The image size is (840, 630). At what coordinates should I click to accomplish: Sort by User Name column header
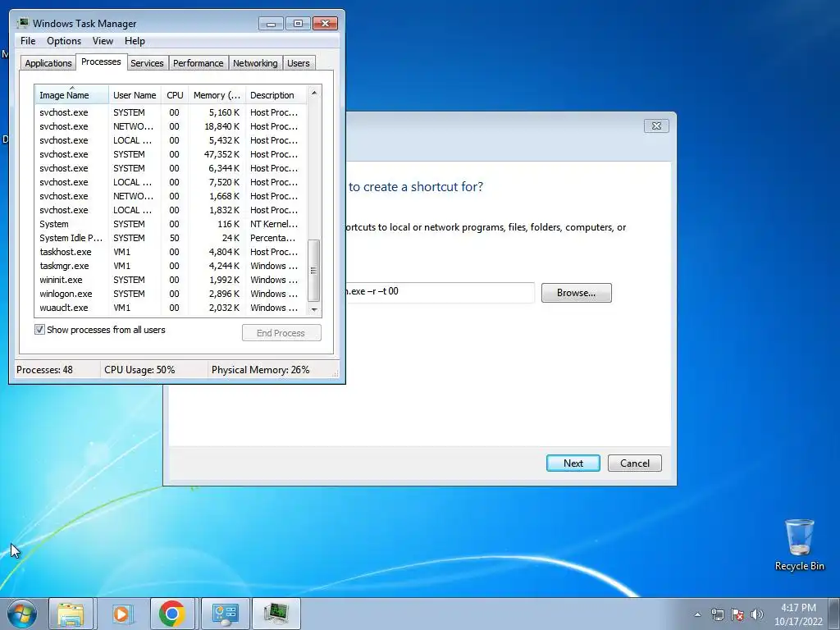(x=135, y=94)
